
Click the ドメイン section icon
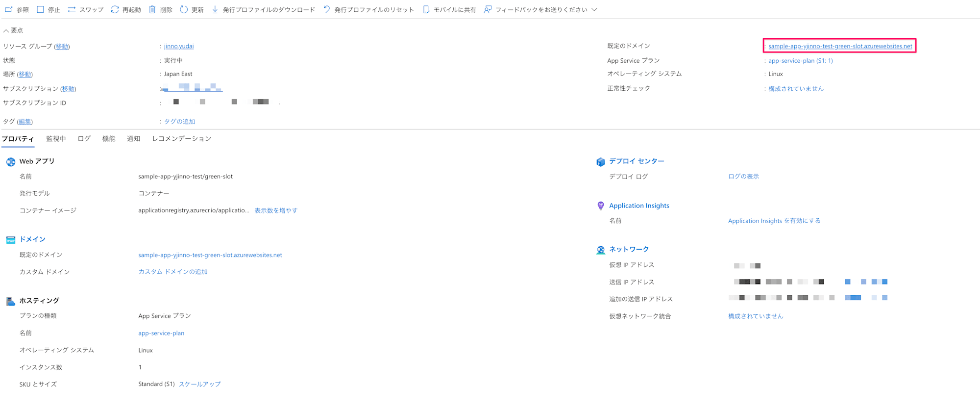click(11, 240)
